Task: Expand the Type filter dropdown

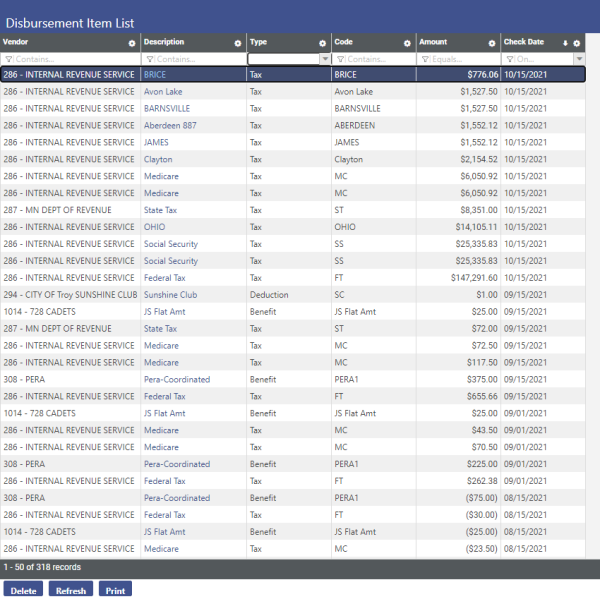Action: click(324, 59)
